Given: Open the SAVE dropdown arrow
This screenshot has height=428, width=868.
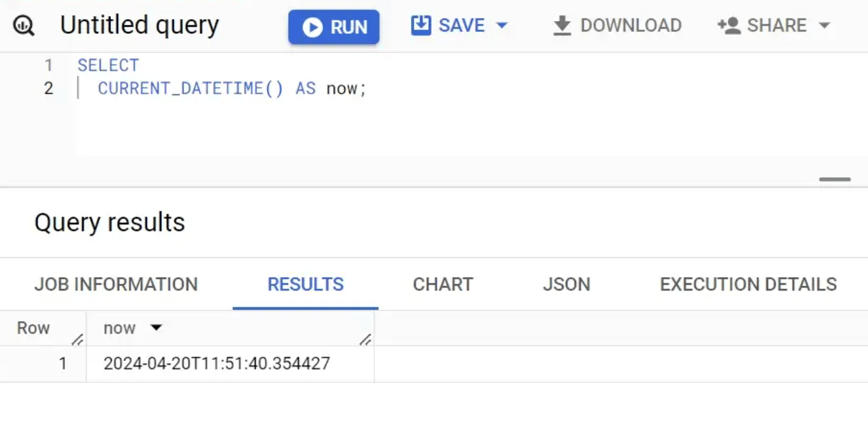Looking at the screenshot, I should (502, 25).
